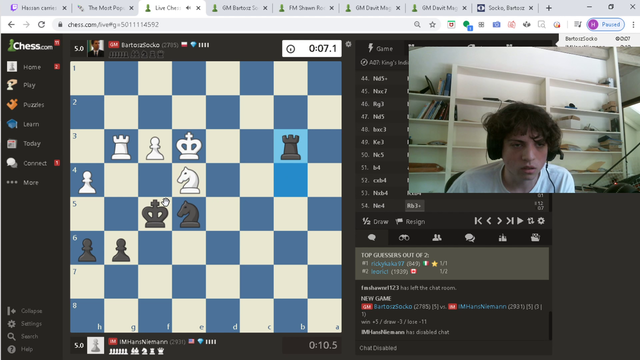Click the black rook on b3

pos(291,146)
